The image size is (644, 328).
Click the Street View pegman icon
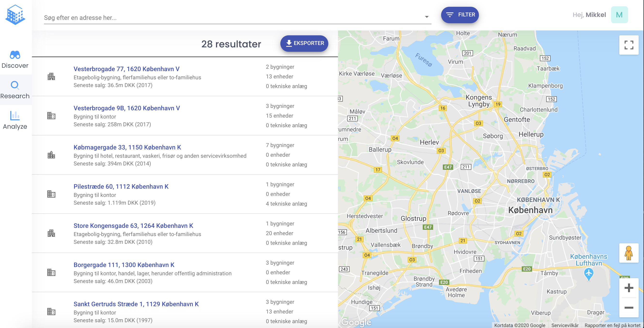[x=629, y=253]
